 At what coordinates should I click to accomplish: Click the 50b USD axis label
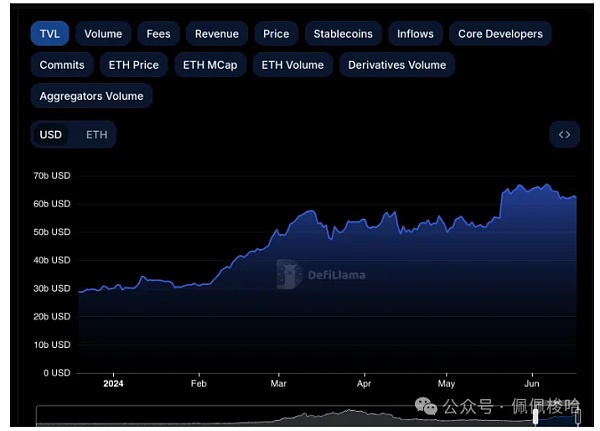click(52, 232)
